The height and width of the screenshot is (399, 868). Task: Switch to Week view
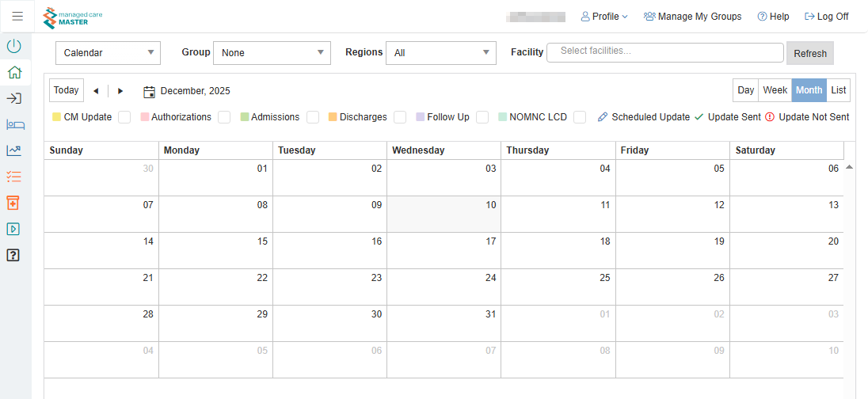click(775, 90)
